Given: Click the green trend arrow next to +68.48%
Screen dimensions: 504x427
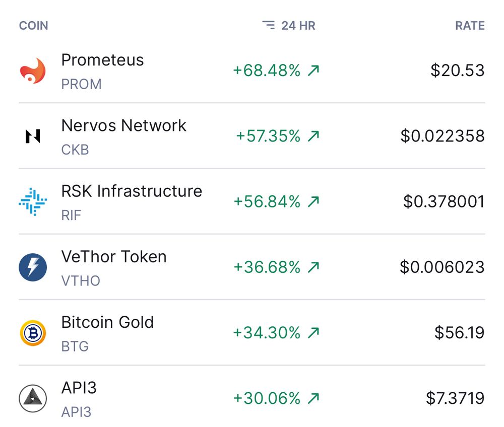Looking at the screenshot, I should [x=313, y=70].
